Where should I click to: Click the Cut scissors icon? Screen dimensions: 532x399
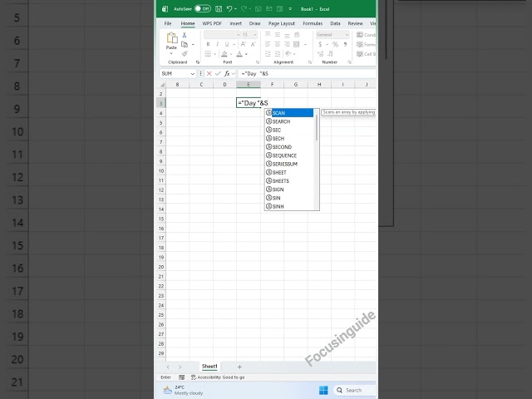click(x=185, y=35)
